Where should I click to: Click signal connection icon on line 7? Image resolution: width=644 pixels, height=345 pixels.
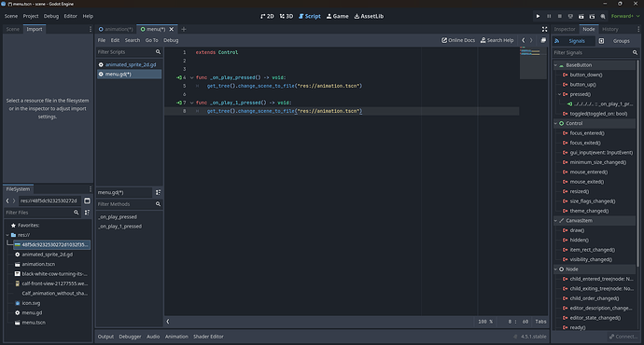[179, 103]
